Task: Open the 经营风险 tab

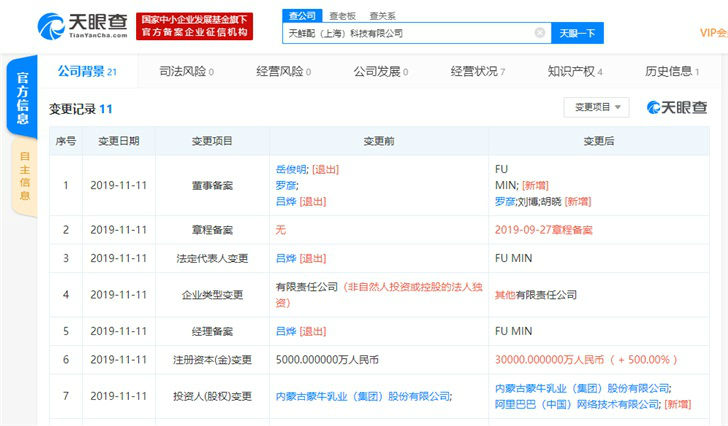Action: point(283,72)
